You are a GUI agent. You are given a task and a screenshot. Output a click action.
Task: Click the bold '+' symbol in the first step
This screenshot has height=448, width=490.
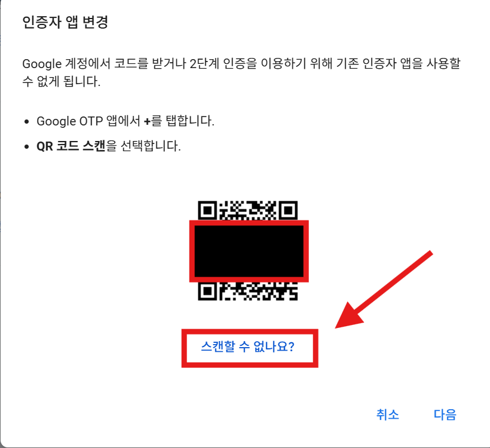pos(147,121)
